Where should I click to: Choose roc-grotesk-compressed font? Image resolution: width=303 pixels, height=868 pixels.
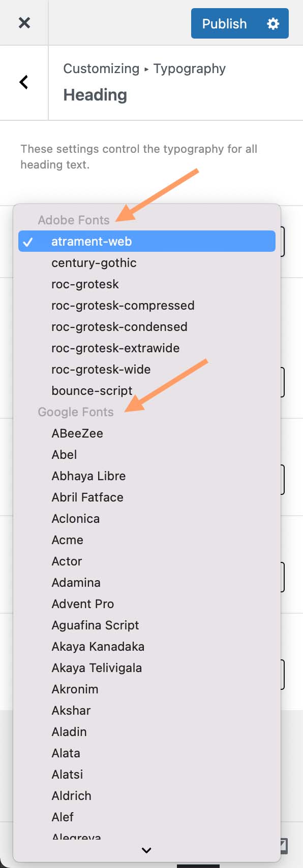click(123, 305)
